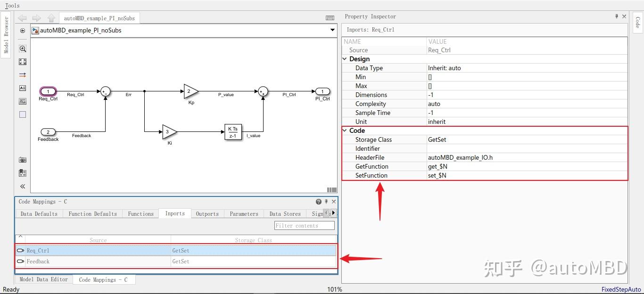Edit SetFunction set_$N value
The height and width of the screenshot is (294, 644).
point(527,175)
